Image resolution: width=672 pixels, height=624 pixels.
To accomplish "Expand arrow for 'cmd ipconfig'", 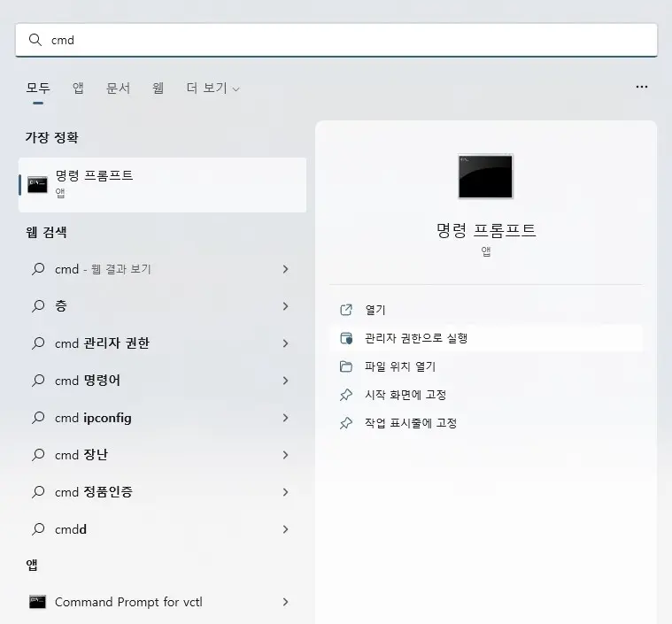I will point(285,418).
